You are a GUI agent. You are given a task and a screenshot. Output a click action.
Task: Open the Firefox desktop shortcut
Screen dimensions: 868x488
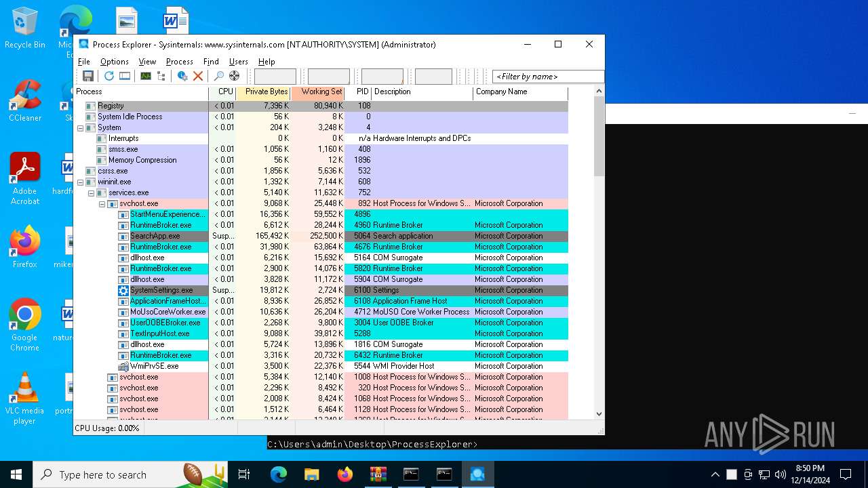pos(25,247)
